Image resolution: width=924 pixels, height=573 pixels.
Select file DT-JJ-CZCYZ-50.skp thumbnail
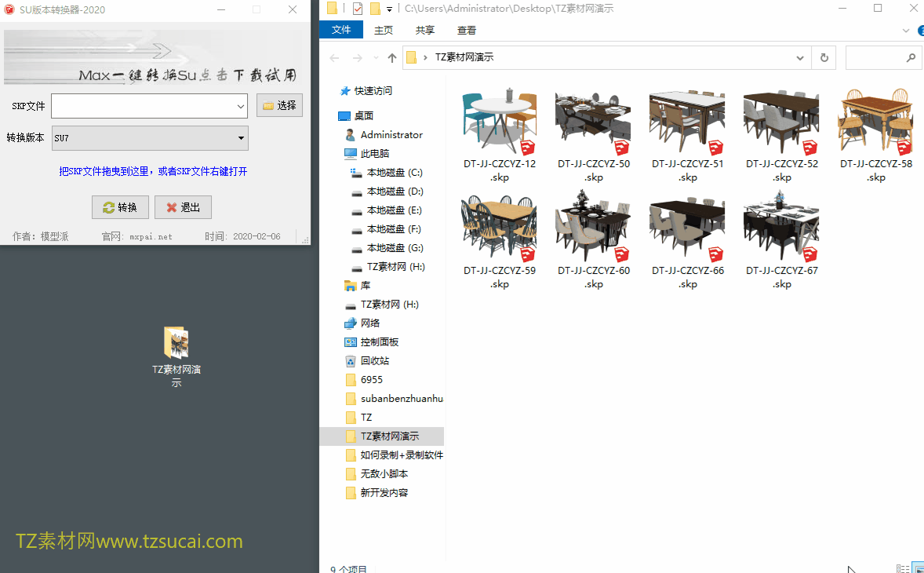point(594,122)
